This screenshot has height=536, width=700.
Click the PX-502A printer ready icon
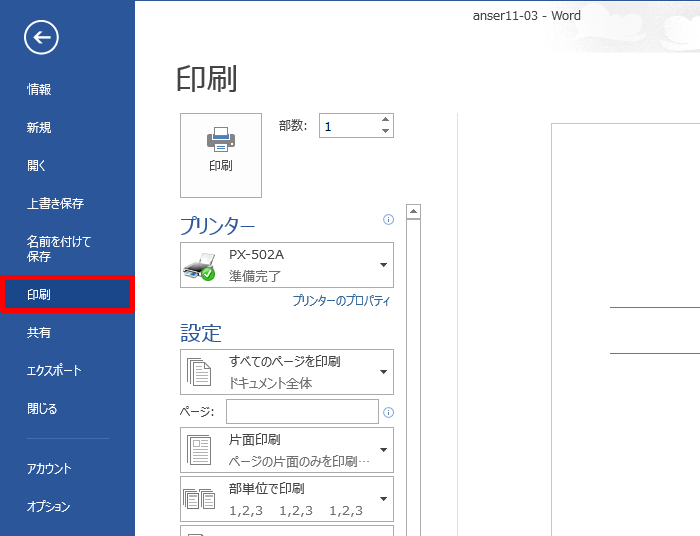(x=200, y=266)
